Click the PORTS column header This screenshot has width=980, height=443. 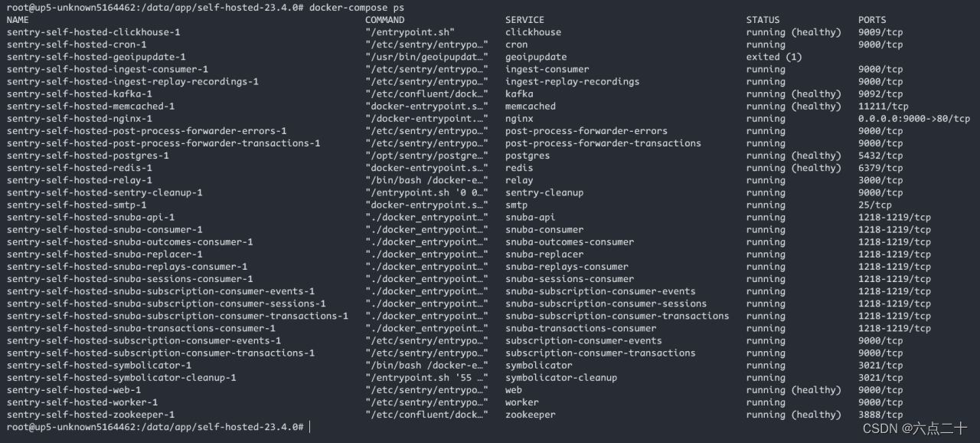(872, 20)
